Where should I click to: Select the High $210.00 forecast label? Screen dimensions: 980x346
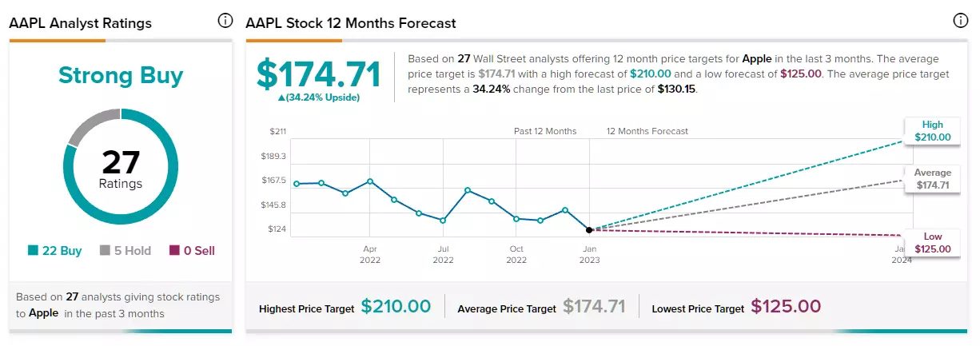pyautogui.click(x=933, y=131)
